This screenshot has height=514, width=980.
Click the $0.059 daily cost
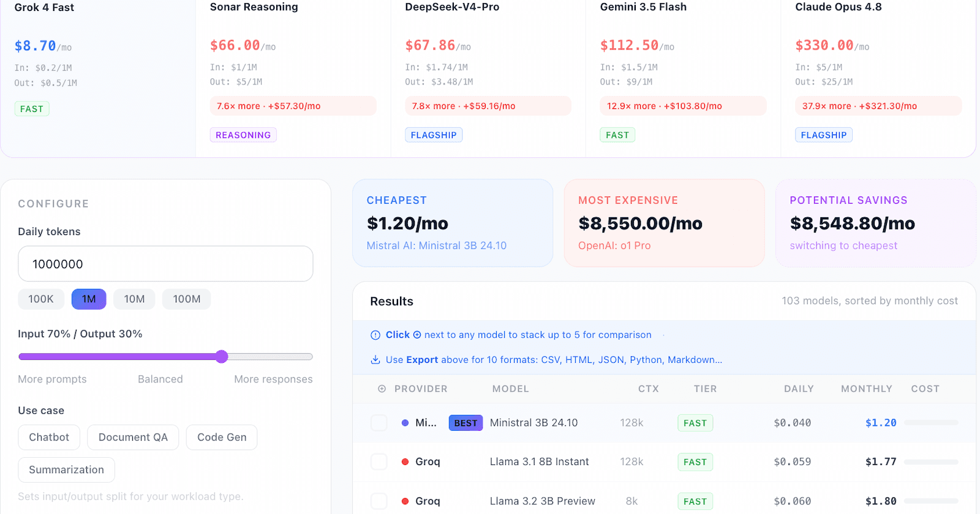coord(792,462)
